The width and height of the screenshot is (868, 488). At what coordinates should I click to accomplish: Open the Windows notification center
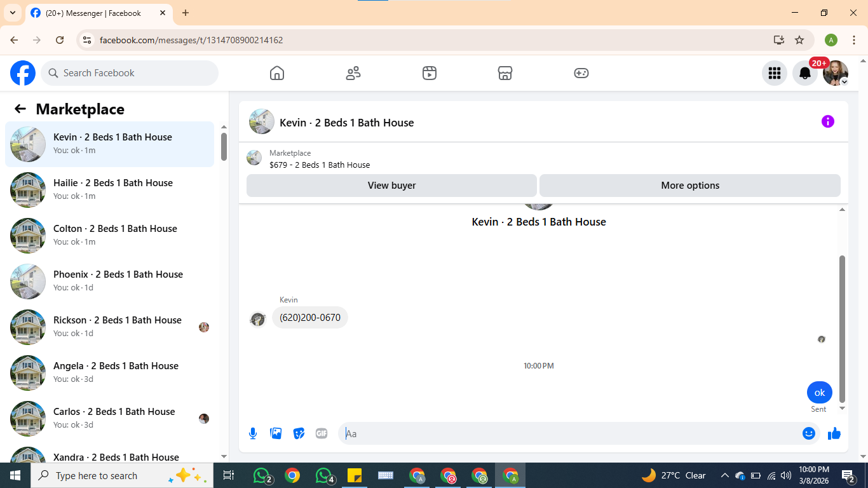point(848,475)
